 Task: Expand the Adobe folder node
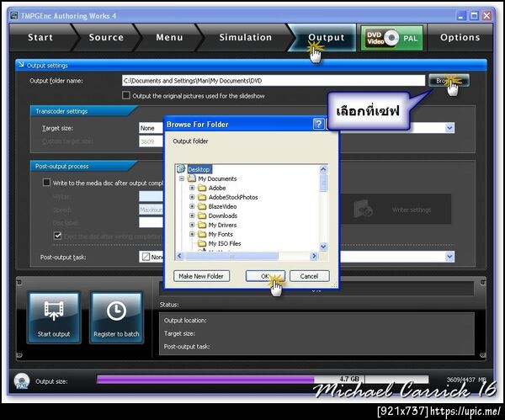[x=192, y=188]
